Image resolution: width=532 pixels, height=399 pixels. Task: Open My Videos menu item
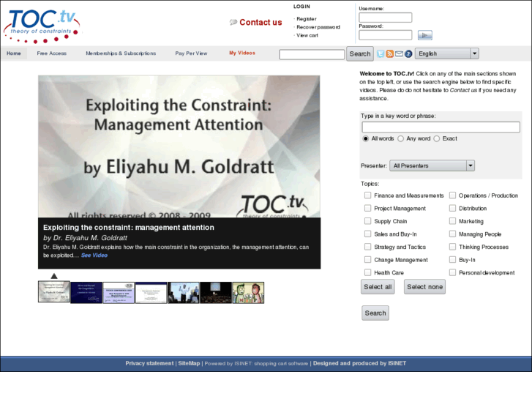(242, 53)
